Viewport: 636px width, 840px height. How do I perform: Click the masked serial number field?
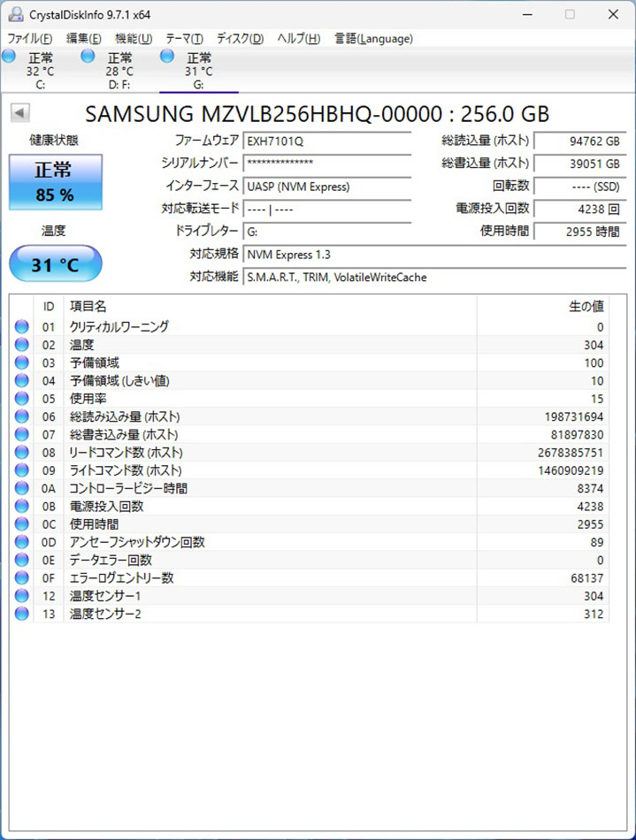tap(326, 164)
